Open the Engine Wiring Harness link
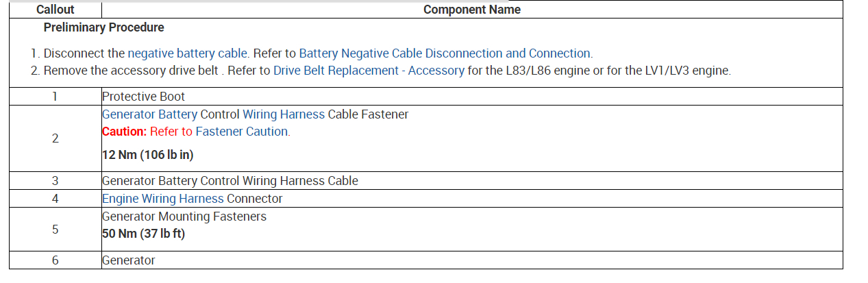This screenshot has height=283, width=868. click(162, 199)
